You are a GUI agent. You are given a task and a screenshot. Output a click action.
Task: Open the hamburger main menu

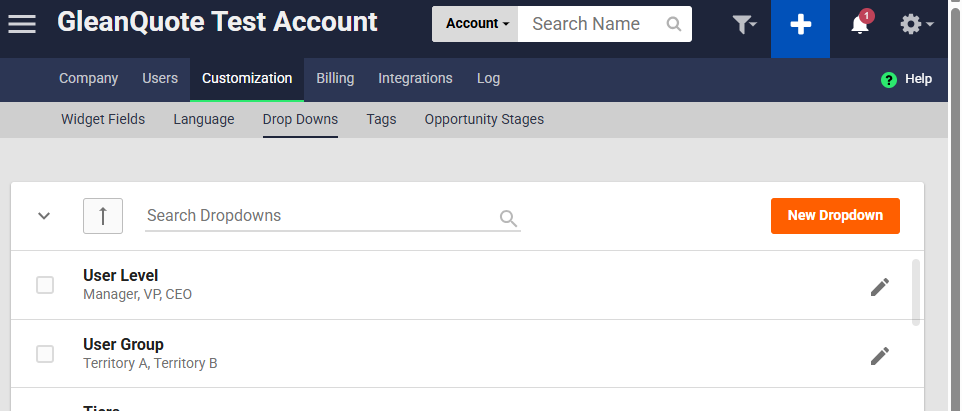[22, 24]
